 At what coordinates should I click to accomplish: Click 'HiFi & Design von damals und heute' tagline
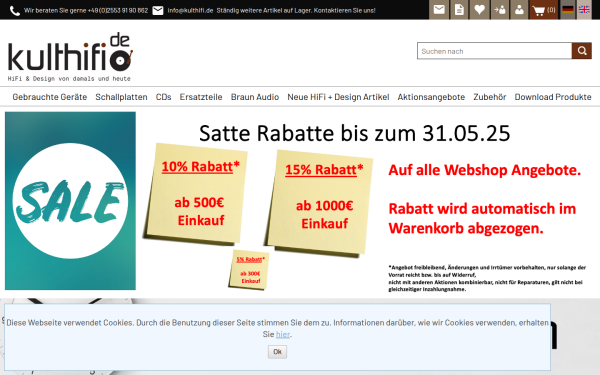[69, 78]
